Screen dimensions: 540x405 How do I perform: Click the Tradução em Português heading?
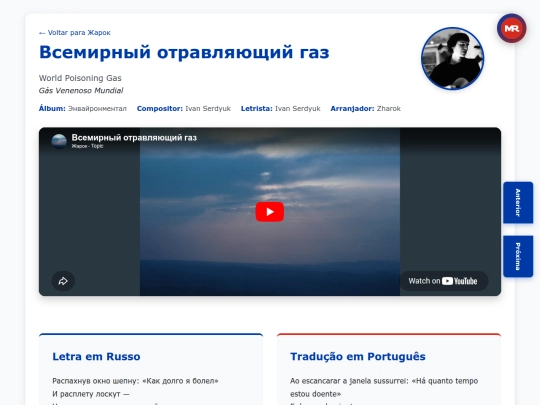(358, 356)
